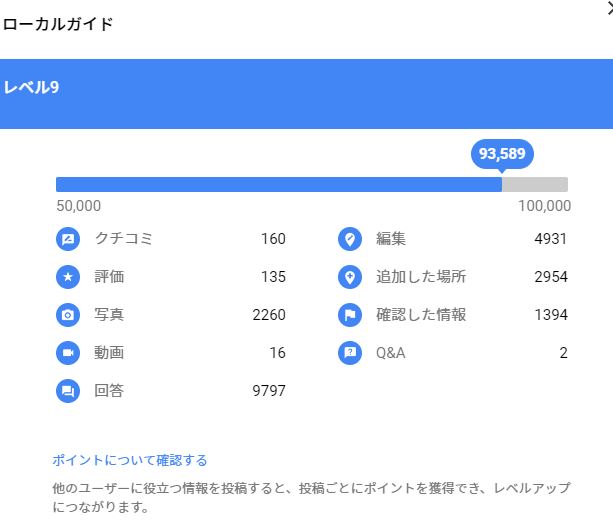
Task: Click the 追加した場所 location pin icon
Action: [x=349, y=277]
